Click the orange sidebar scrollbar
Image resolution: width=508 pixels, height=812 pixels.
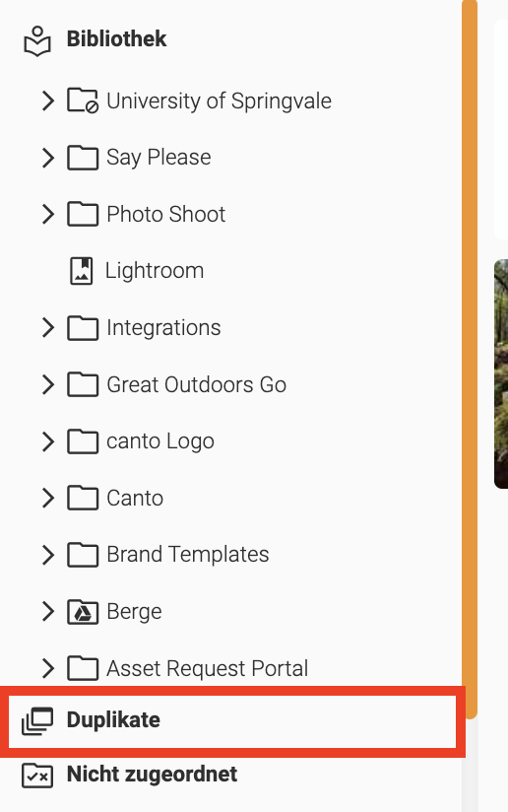tap(470, 358)
